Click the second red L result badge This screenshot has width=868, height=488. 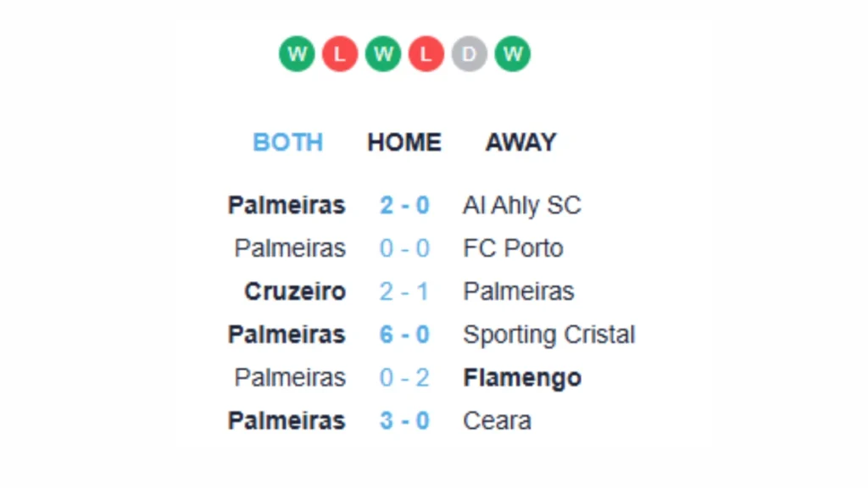426,53
